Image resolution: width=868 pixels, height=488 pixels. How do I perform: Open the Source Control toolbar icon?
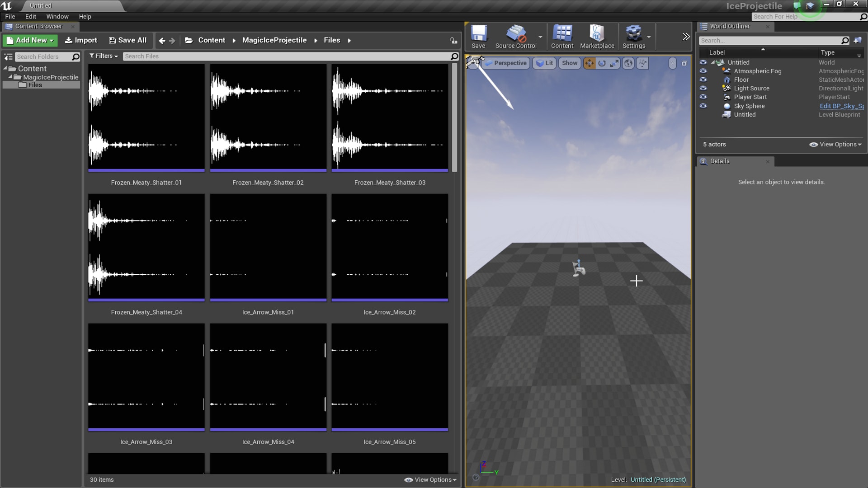(x=516, y=36)
